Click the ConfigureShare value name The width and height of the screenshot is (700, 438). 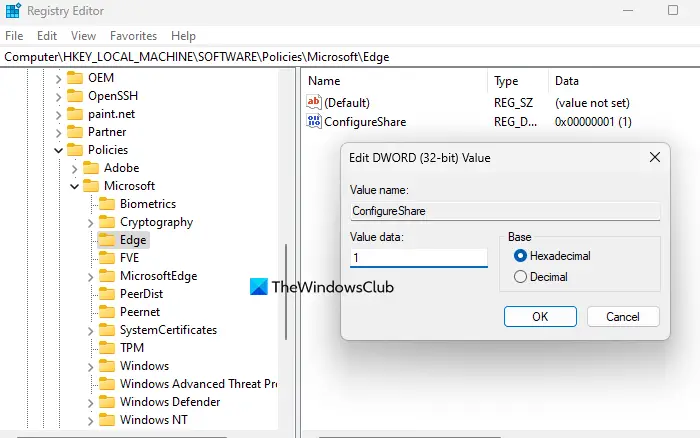pyautogui.click(x=365, y=122)
